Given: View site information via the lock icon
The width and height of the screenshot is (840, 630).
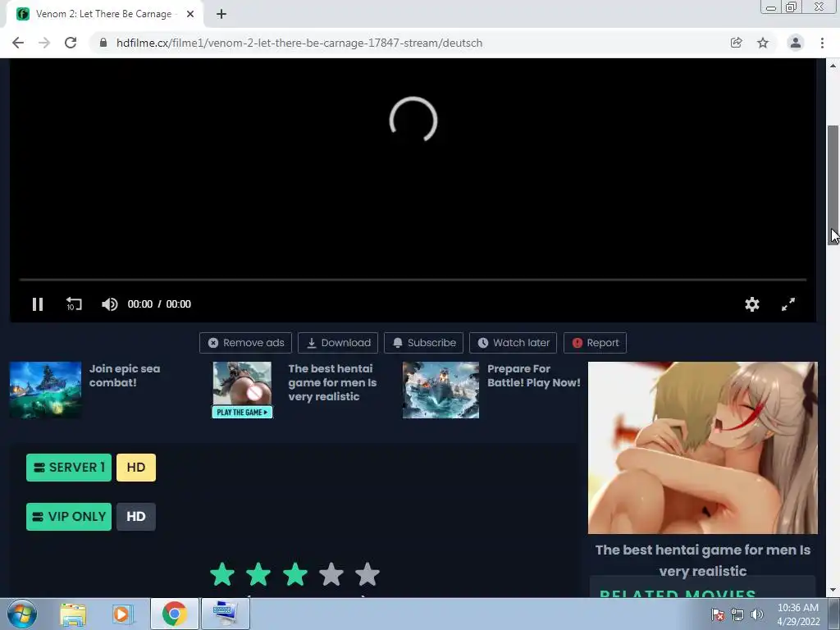Looking at the screenshot, I should (103, 43).
